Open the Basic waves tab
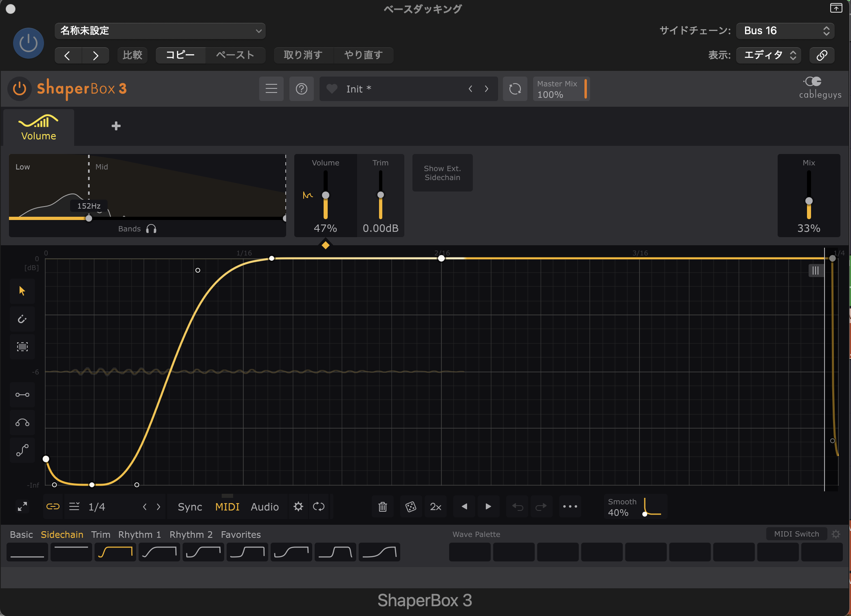 [21, 535]
